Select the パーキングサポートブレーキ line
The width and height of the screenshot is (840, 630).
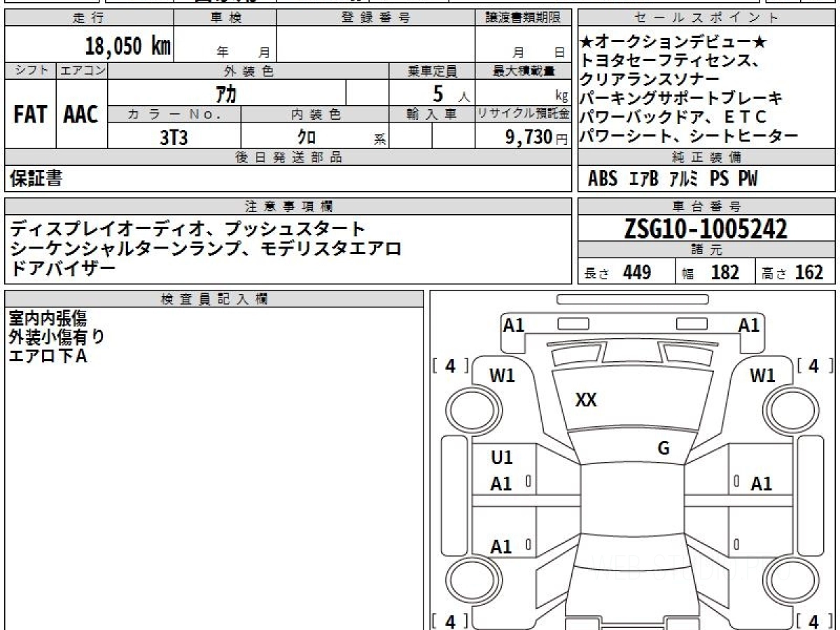click(682, 98)
